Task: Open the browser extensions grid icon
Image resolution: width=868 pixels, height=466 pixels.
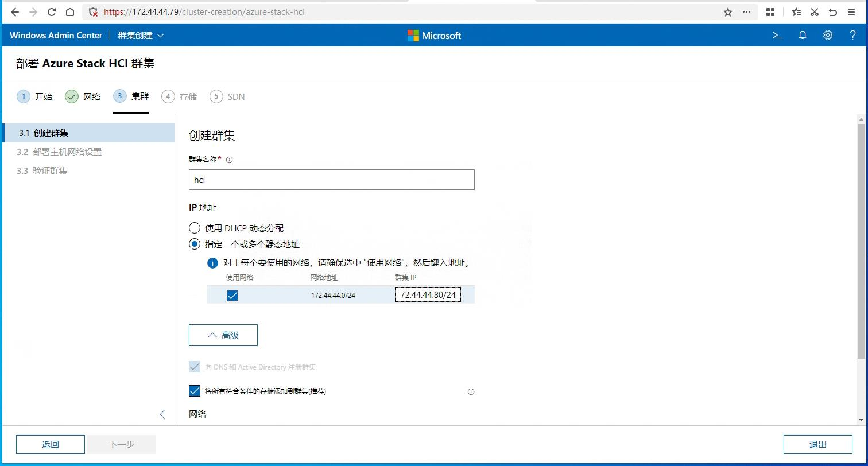Action: pyautogui.click(x=770, y=12)
